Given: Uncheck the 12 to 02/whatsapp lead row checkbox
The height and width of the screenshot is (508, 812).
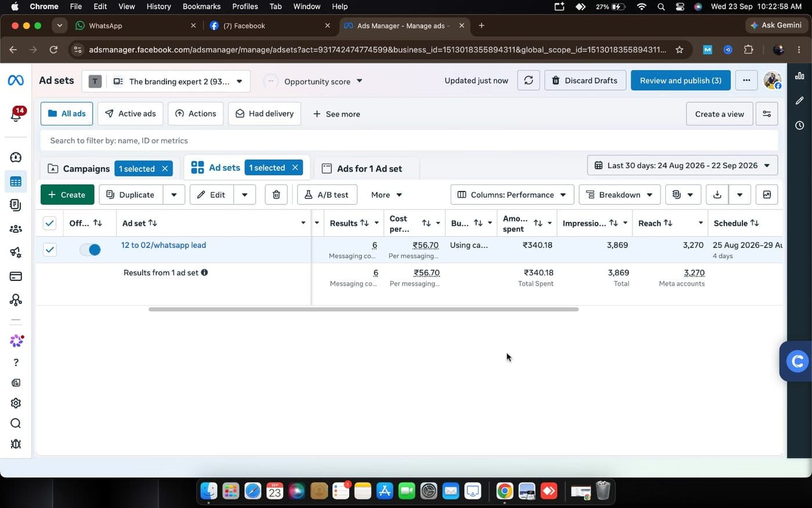Looking at the screenshot, I should pyautogui.click(x=50, y=250).
